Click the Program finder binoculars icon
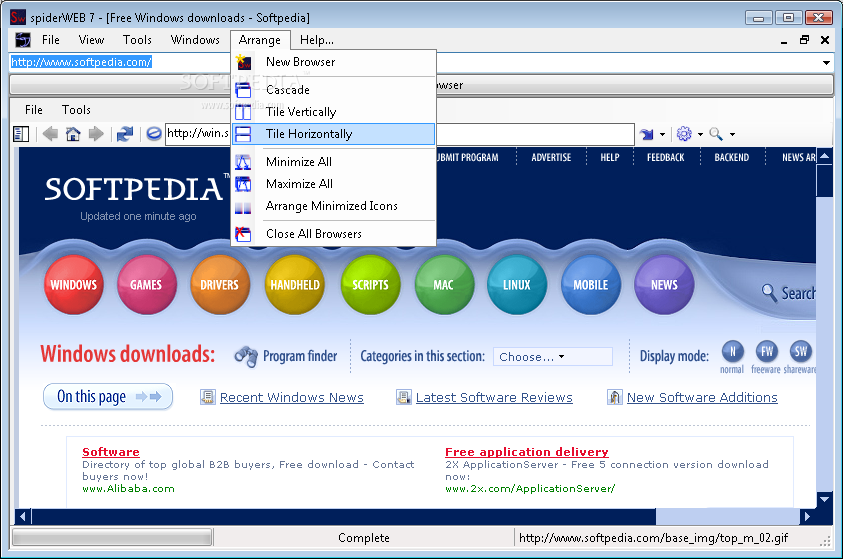Viewport: 843px width, 559px height. click(x=246, y=356)
